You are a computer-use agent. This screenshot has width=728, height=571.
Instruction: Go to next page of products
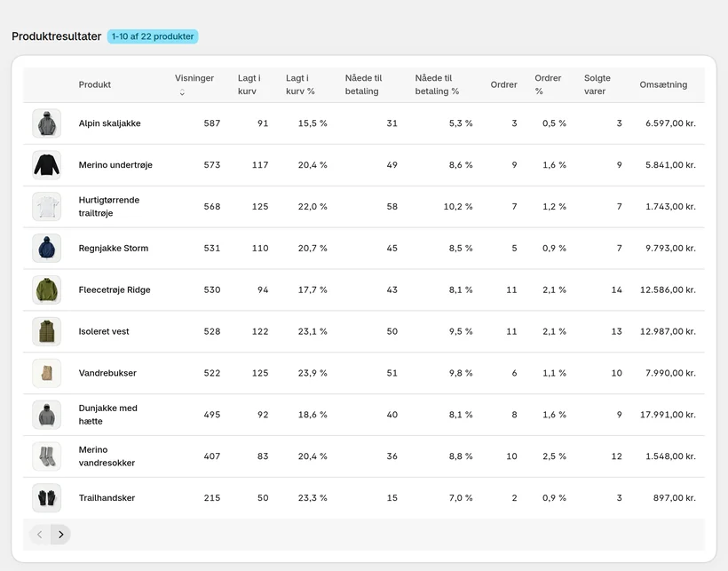click(61, 535)
